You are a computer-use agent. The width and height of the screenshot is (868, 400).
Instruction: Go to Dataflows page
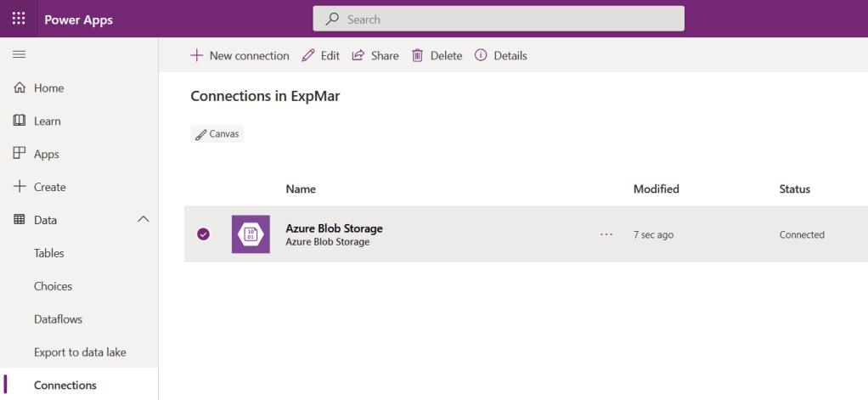point(58,319)
